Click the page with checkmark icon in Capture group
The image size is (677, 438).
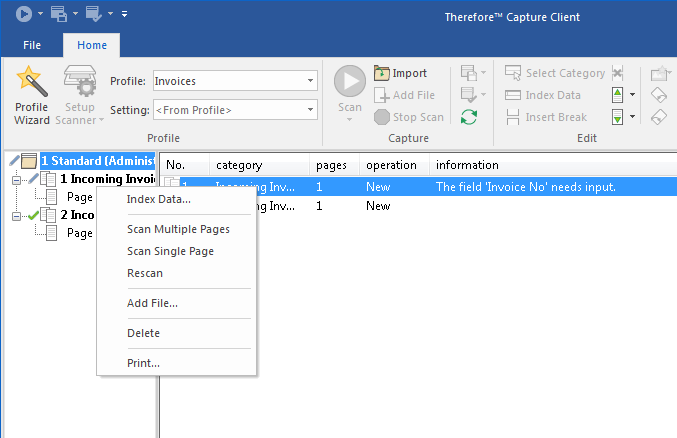[468, 95]
